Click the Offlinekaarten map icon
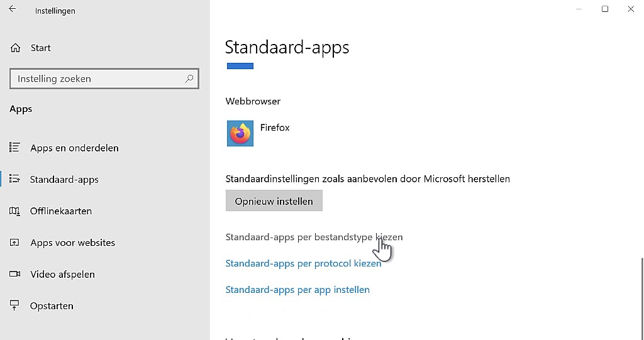 14,211
